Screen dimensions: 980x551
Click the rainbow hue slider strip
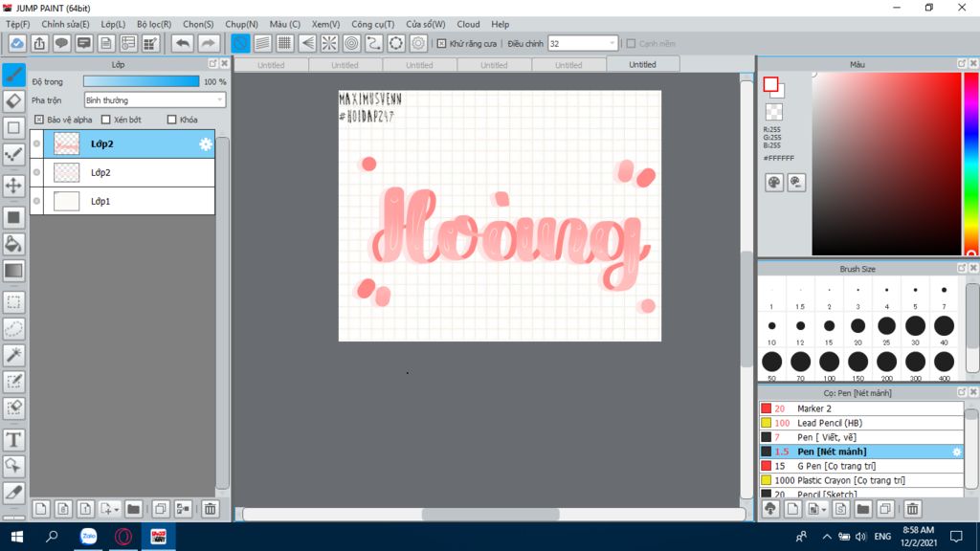(970, 164)
